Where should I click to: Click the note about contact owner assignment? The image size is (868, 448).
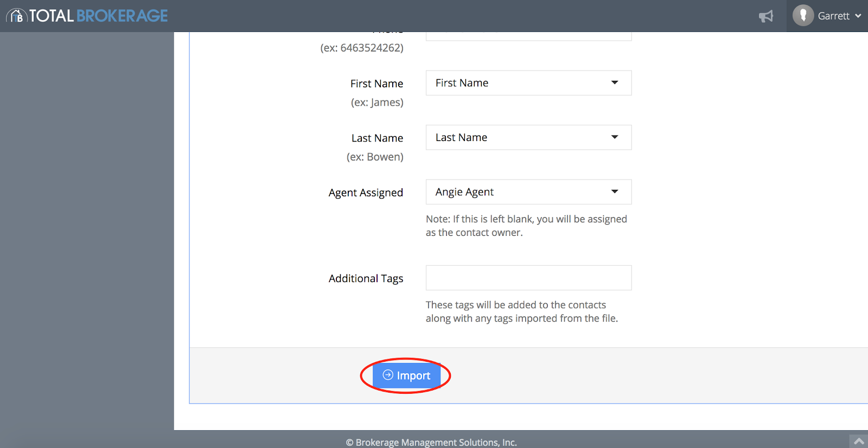[x=526, y=226]
